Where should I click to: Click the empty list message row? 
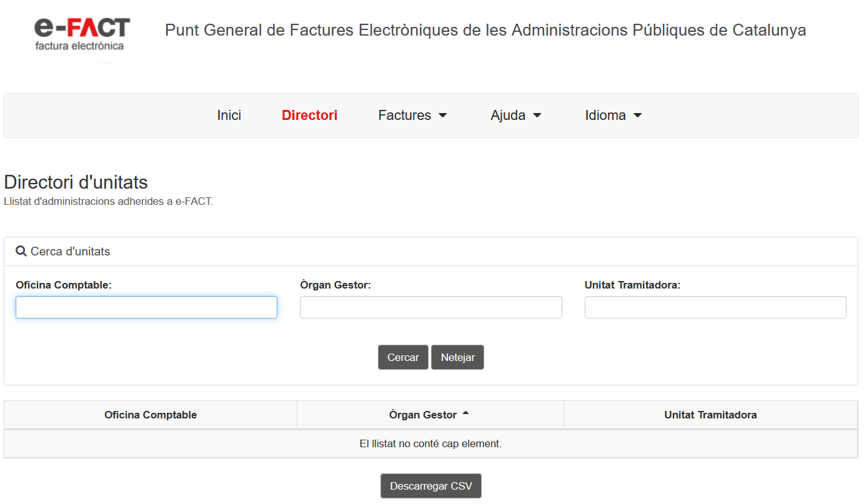tap(430, 444)
